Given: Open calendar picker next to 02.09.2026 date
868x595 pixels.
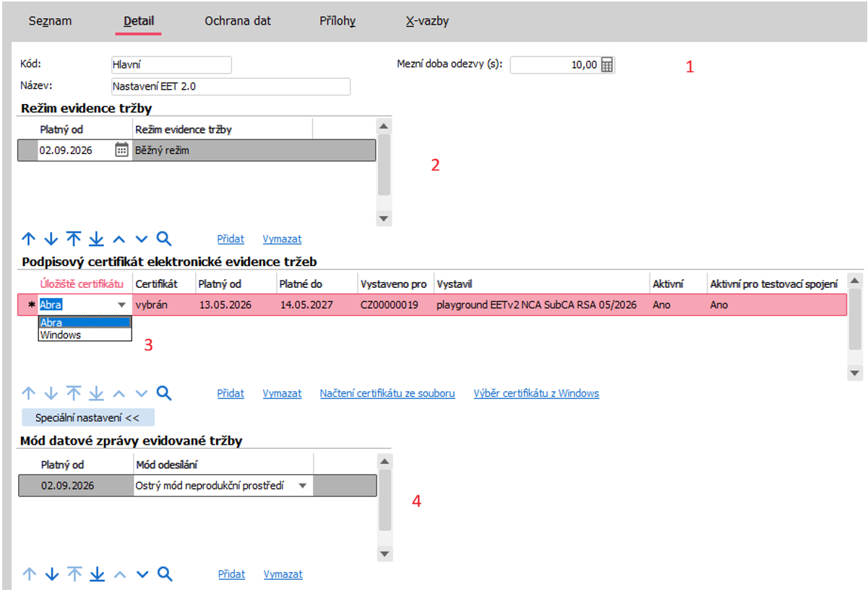Looking at the screenshot, I should click(121, 150).
